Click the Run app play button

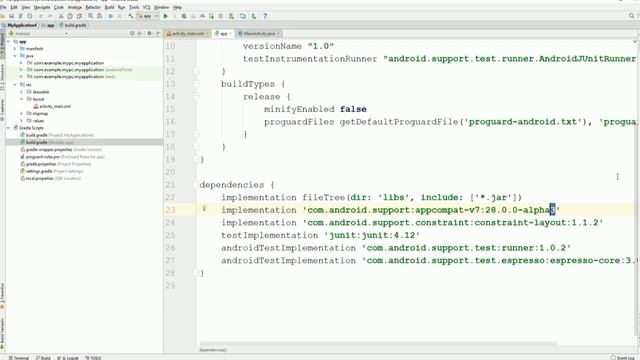tap(166, 16)
